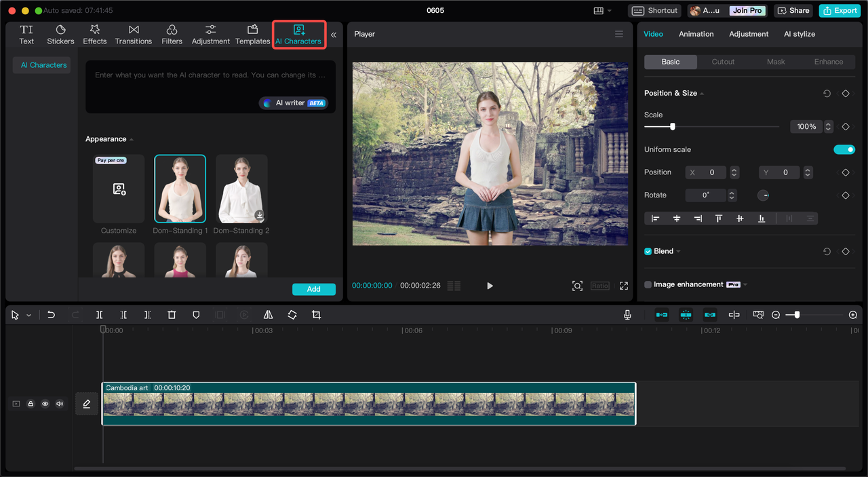Click the undo arrow icon
Screen dimensions: 868x477
[x=51, y=315]
